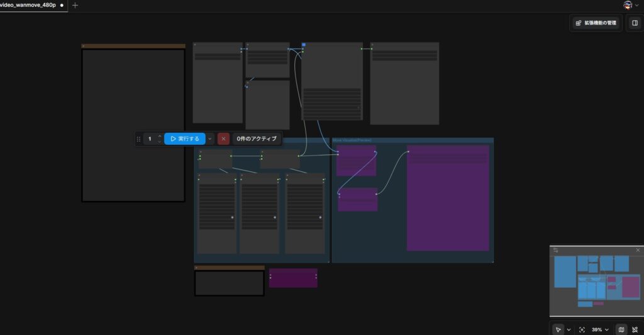Click the batch count number field

click(150, 139)
